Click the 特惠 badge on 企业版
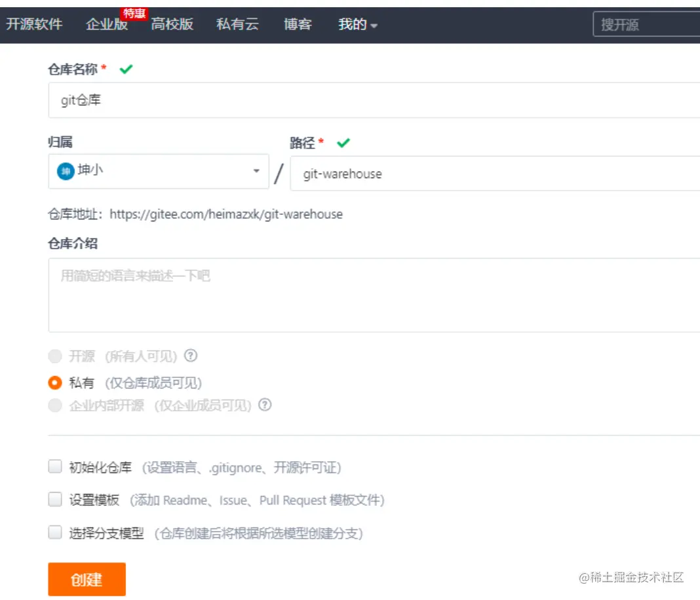Image resolution: width=700 pixels, height=600 pixels. [x=134, y=13]
